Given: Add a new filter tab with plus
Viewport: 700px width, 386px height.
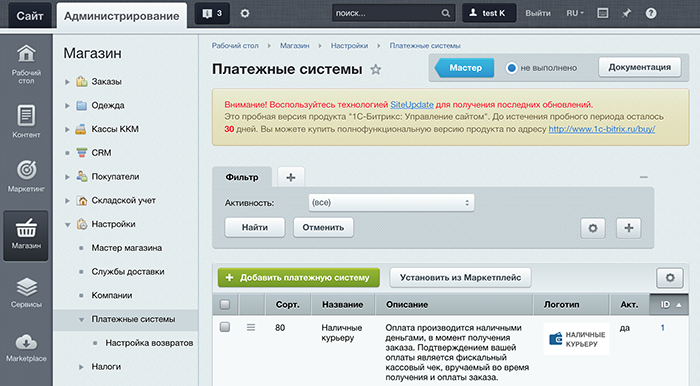Looking at the screenshot, I should (x=291, y=177).
